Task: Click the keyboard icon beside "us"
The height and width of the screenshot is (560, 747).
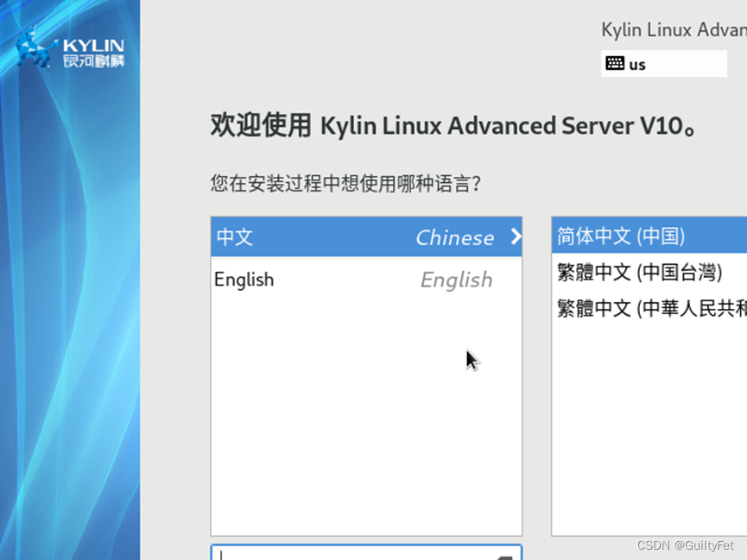Action: coord(615,63)
